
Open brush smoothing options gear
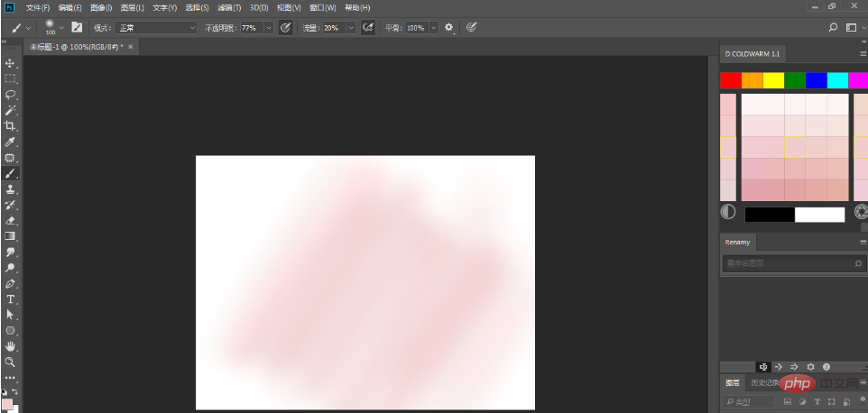coord(449,27)
